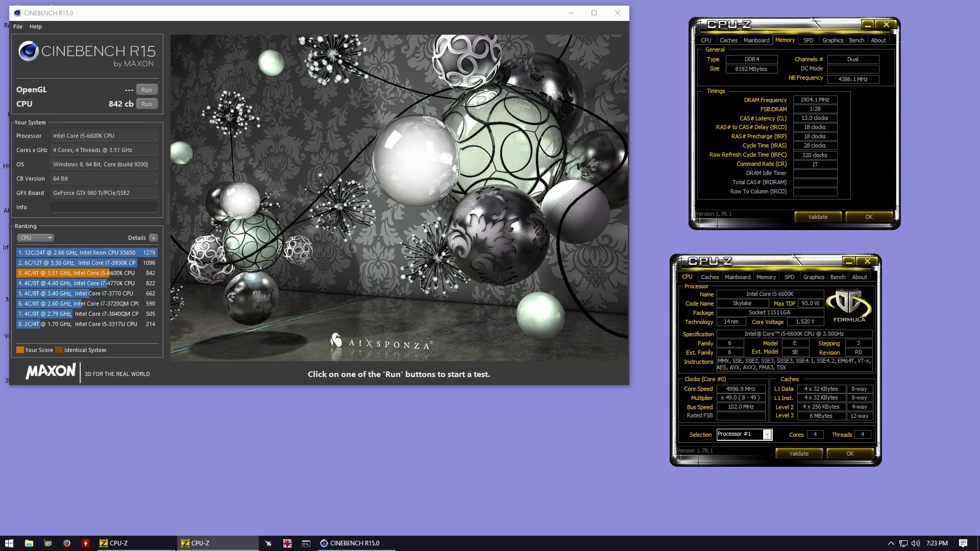
Task: Open File Explorer from taskbar
Action: coord(29,543)
